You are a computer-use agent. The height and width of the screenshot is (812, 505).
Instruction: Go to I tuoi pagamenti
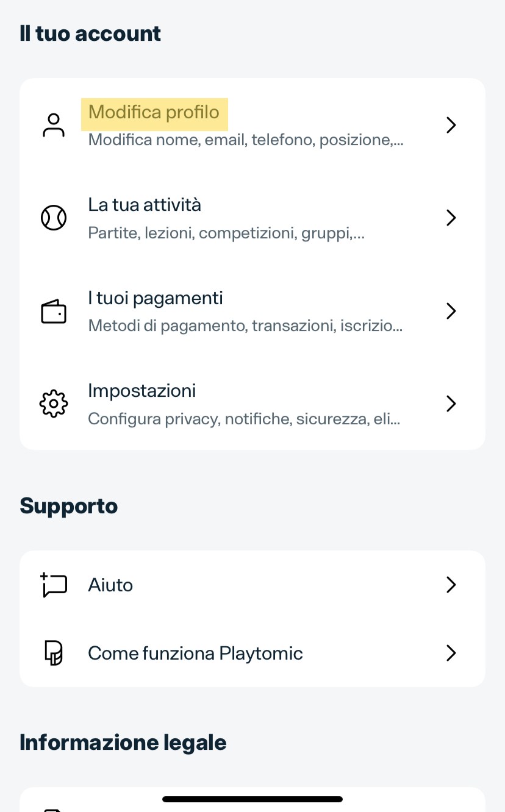click(x=156, y=298)
